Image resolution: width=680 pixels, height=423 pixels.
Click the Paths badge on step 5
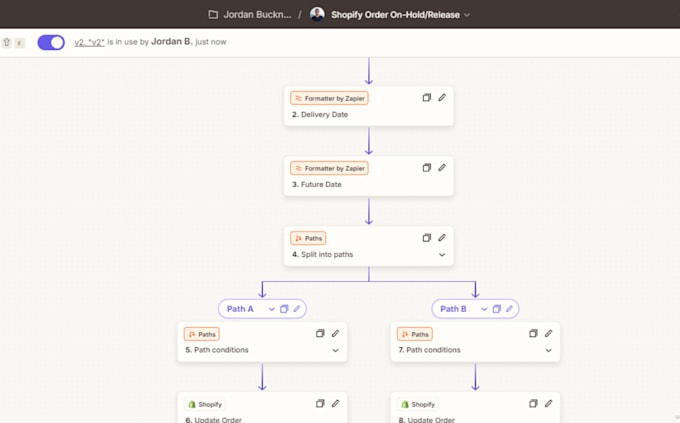coord(202,334)
